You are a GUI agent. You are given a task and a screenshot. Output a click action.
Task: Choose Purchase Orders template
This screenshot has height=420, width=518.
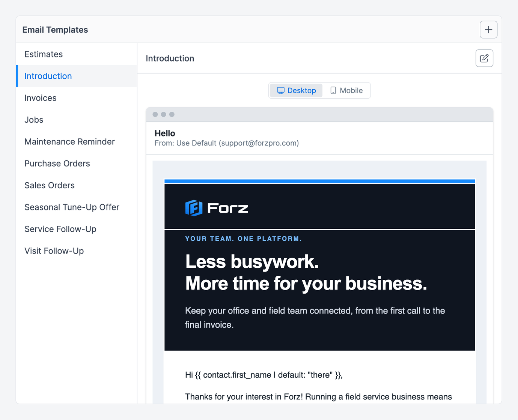pos(77,163)
